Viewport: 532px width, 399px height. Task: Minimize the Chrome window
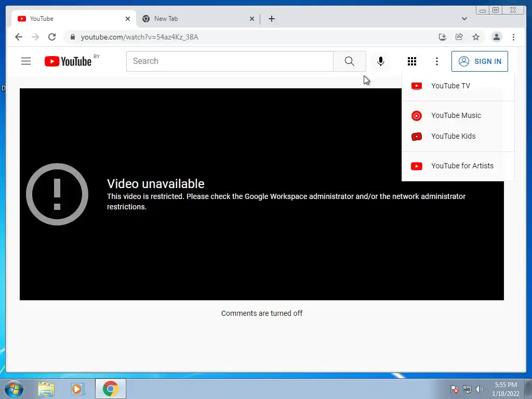483,10
